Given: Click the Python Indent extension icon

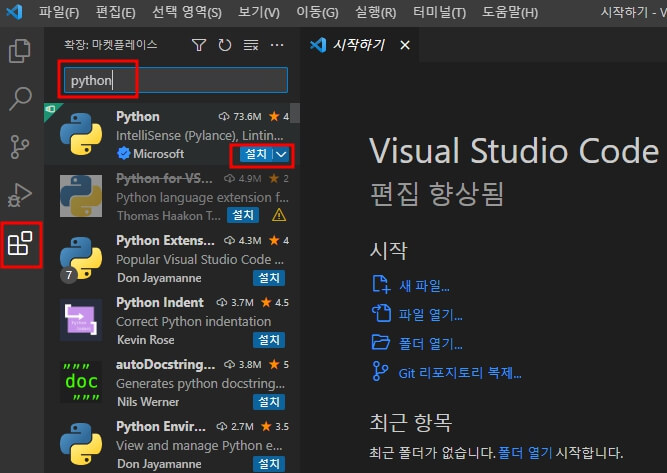Looking at the screenshot, I should tap(81, 320).
